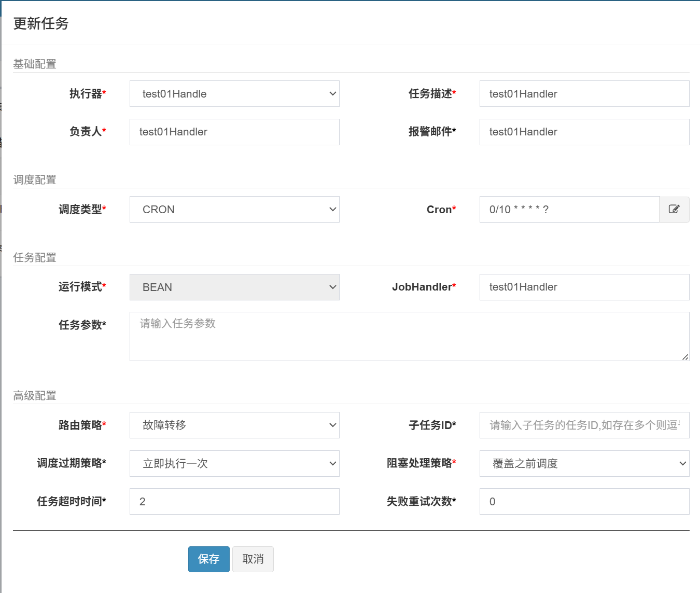Open the 运行模式 BEAN dropdown
700x593 pixels.
pos(234,287)
